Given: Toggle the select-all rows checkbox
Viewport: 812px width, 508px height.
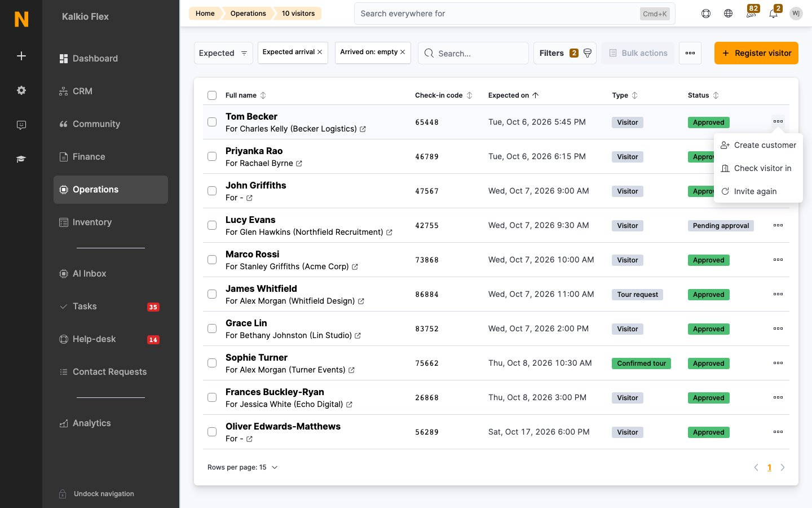Looking at the screenshot, I should point(212,95).
